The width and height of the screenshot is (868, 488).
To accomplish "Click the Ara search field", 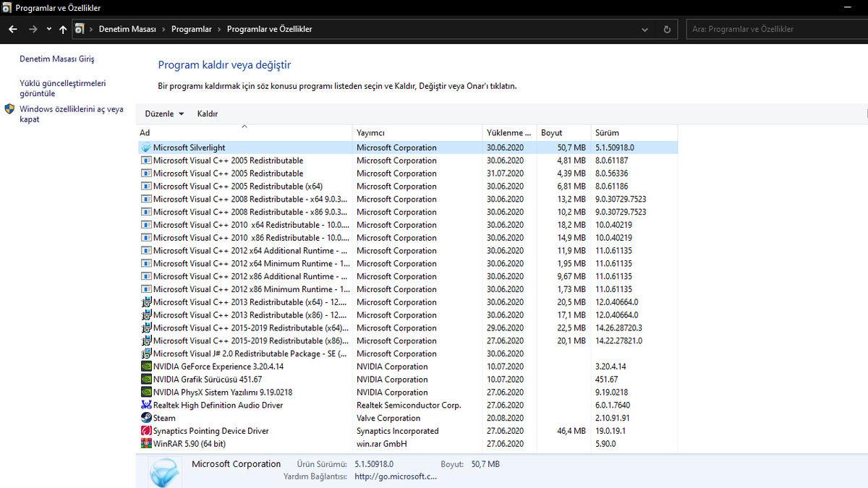I will tap(774, 29).
